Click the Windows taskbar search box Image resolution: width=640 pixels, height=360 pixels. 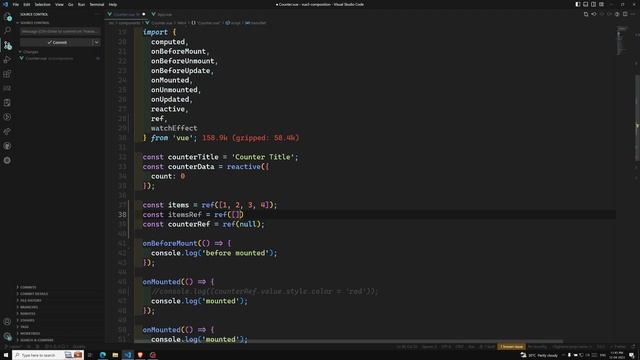(48, 355)
